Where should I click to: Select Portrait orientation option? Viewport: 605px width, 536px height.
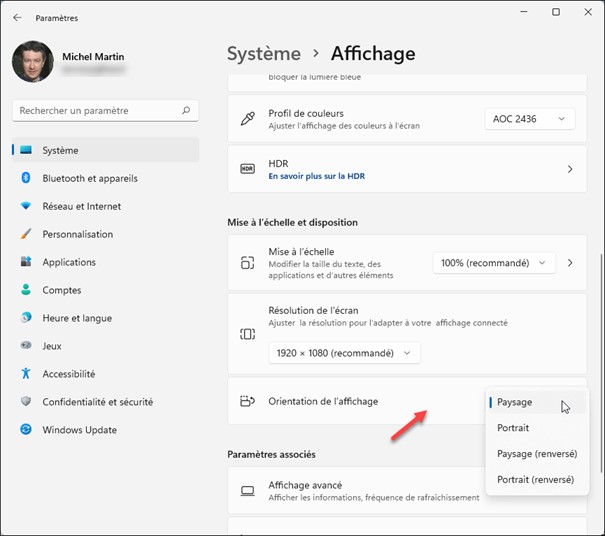513,428
